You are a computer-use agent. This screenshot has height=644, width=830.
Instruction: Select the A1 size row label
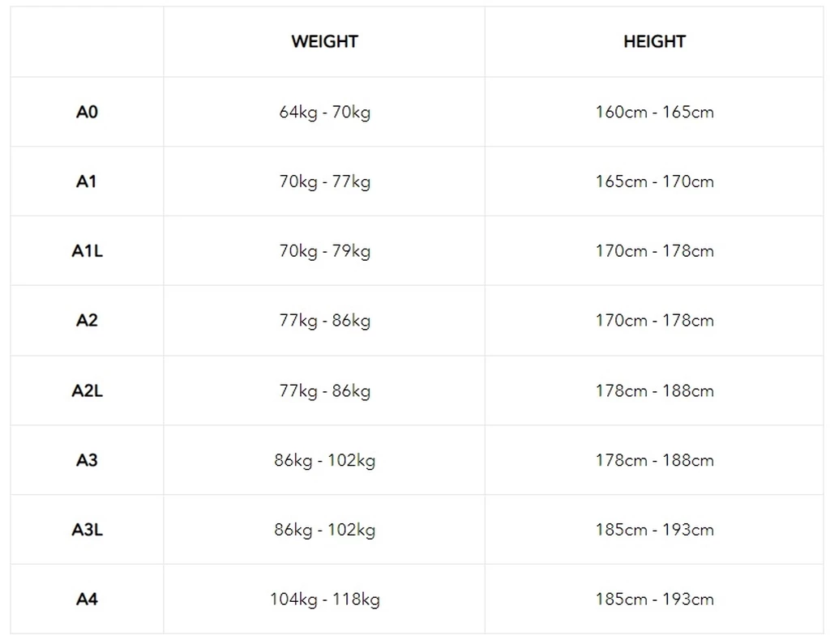point(87,181)
